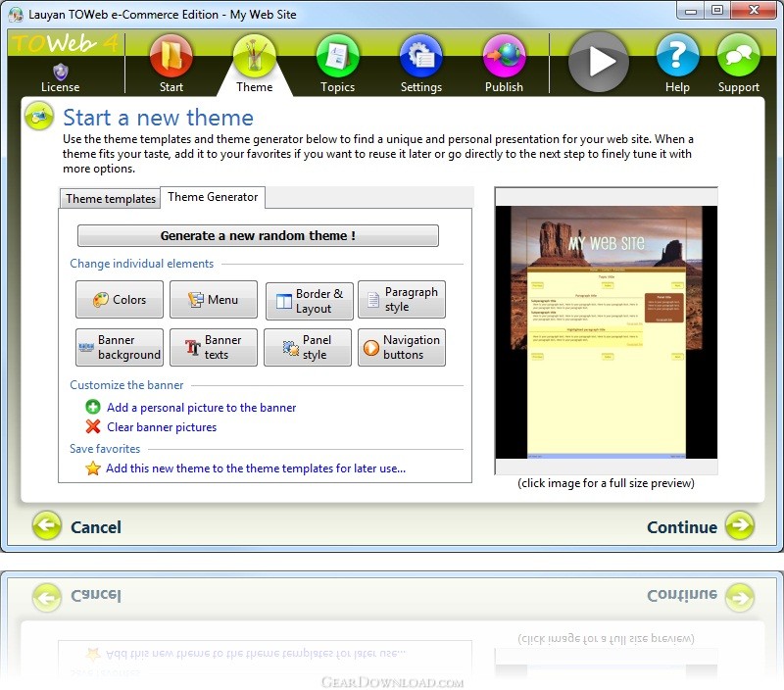The image size is (784, 690).
Task: Change the theme Colors
Action: (x=120, y=300)
